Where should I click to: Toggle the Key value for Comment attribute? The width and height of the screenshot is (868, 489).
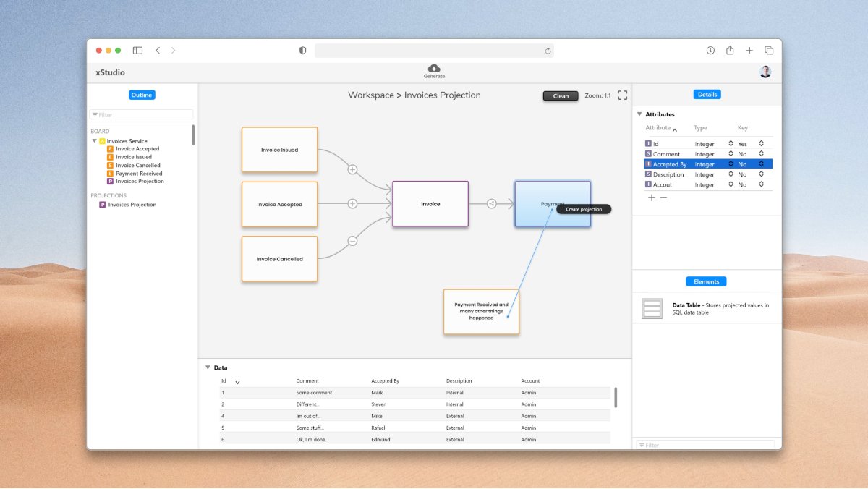click(x=762, y=153)
